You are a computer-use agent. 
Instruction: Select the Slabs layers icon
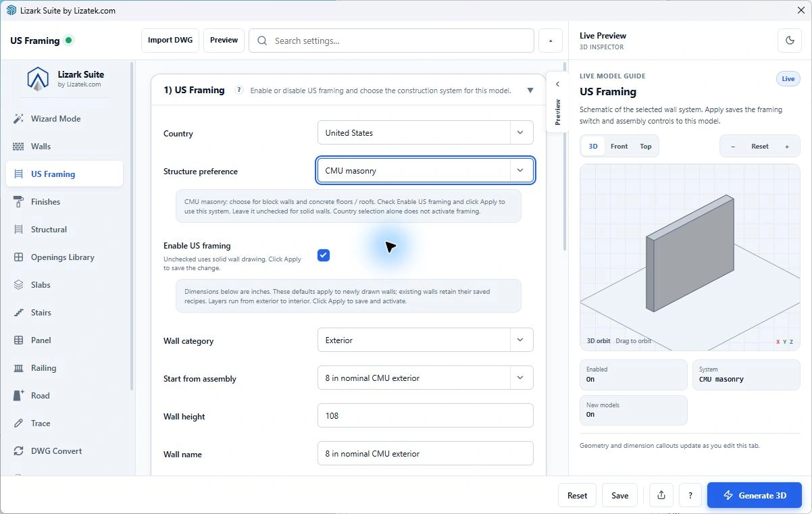pos(18,285)
